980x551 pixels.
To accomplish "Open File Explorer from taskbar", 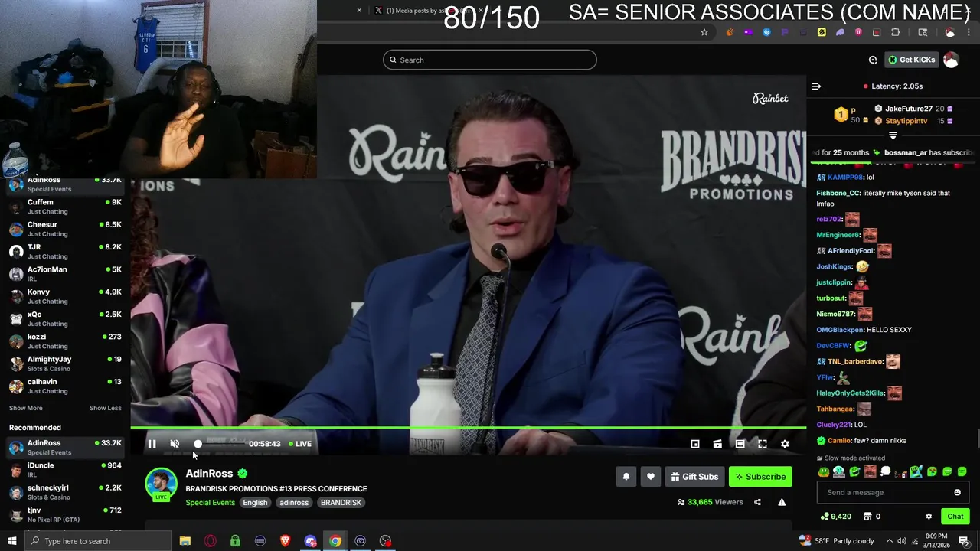I will [185, 541].
